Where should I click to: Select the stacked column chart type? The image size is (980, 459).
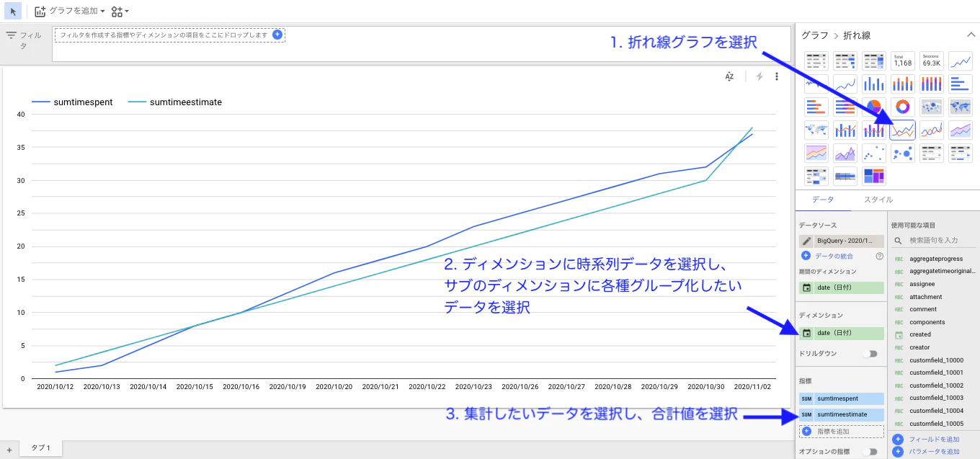pyautogui.click(x=903, y=84)
